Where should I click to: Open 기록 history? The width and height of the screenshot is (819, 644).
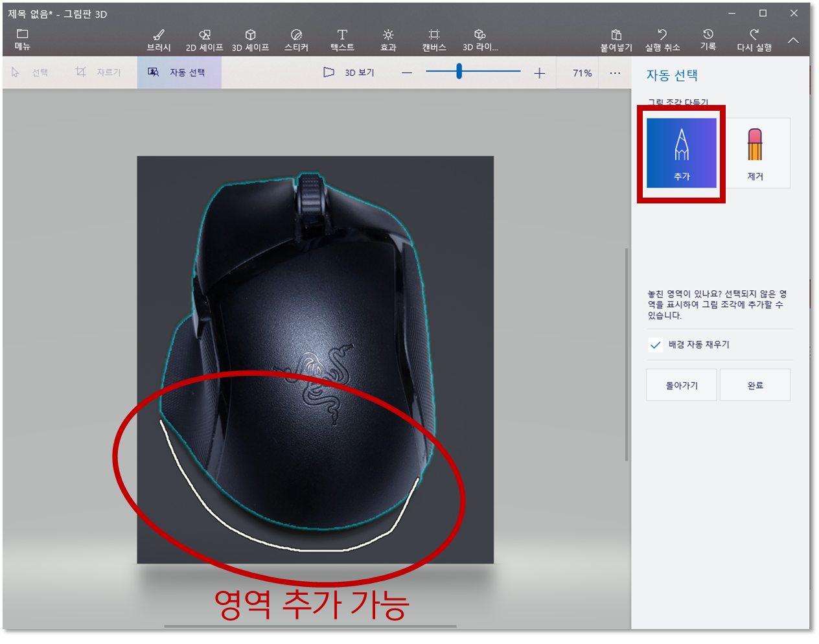(x=708, y=40)
